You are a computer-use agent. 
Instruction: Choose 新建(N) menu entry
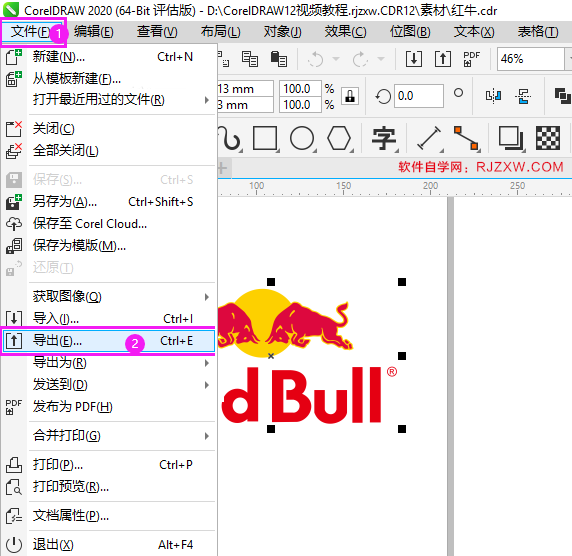tap(109, 57)
